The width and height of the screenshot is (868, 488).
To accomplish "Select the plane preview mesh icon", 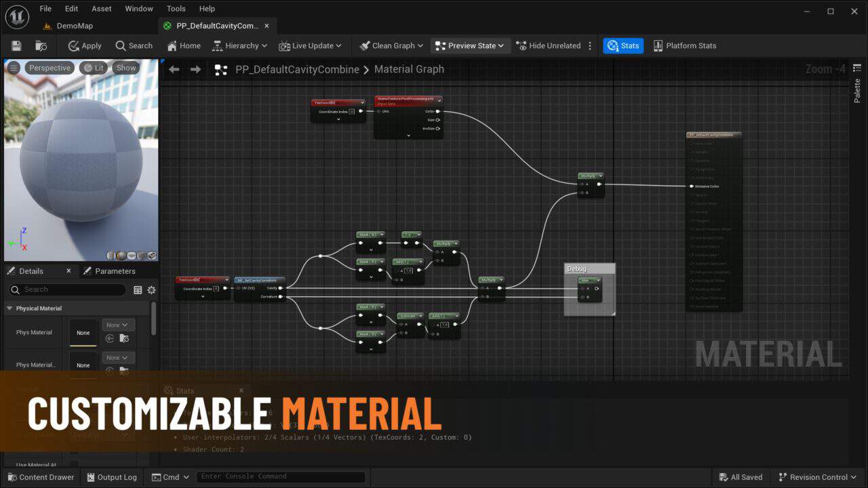I will coord(131,256).
